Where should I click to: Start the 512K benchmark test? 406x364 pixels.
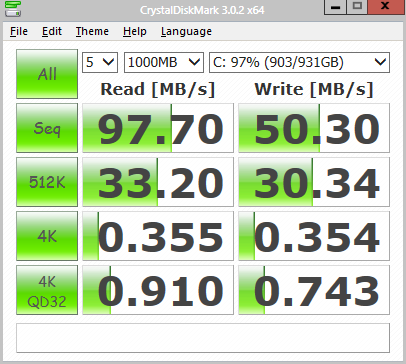click(x=47, y=182)
